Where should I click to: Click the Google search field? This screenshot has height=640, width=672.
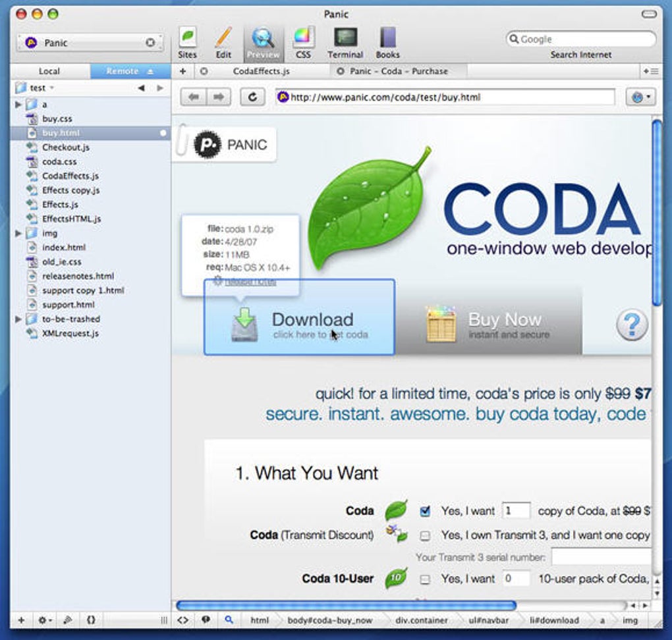[x=581, y=39]
